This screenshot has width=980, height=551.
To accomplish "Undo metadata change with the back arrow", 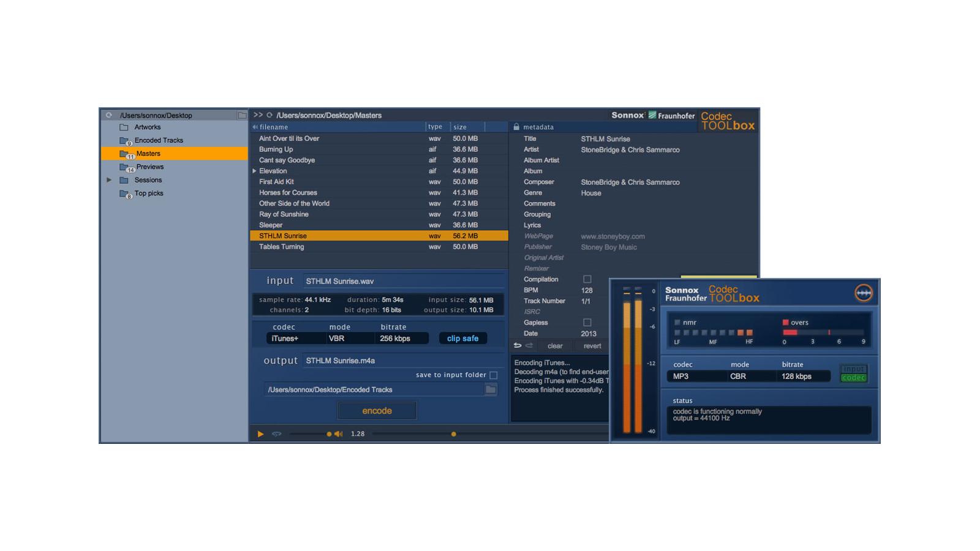I will 518,345.
